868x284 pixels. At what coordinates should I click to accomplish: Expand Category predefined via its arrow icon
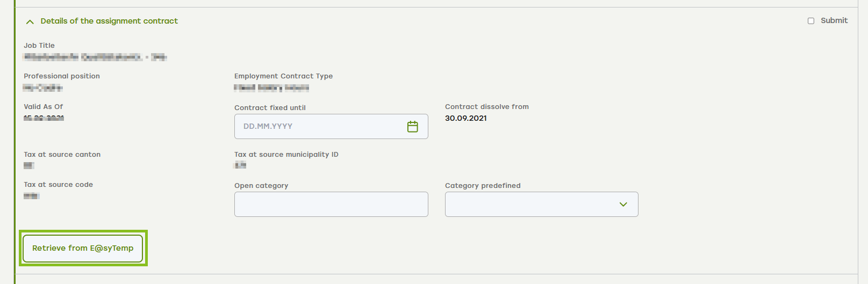pos(623,205)
